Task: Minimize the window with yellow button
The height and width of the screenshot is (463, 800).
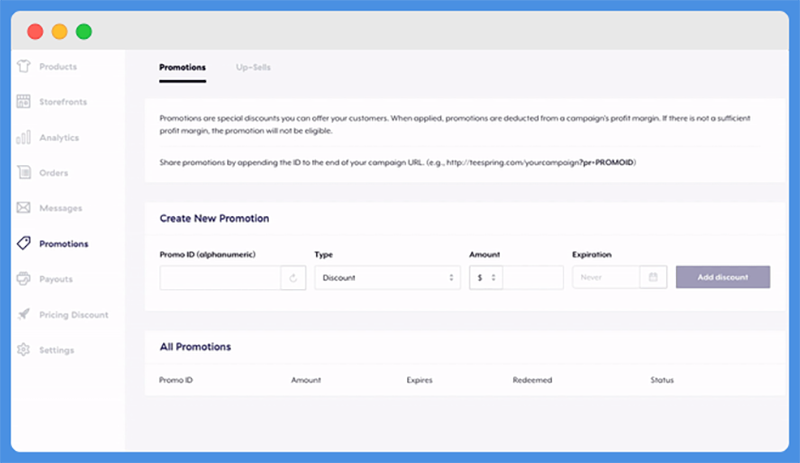Action: (60, 32)
